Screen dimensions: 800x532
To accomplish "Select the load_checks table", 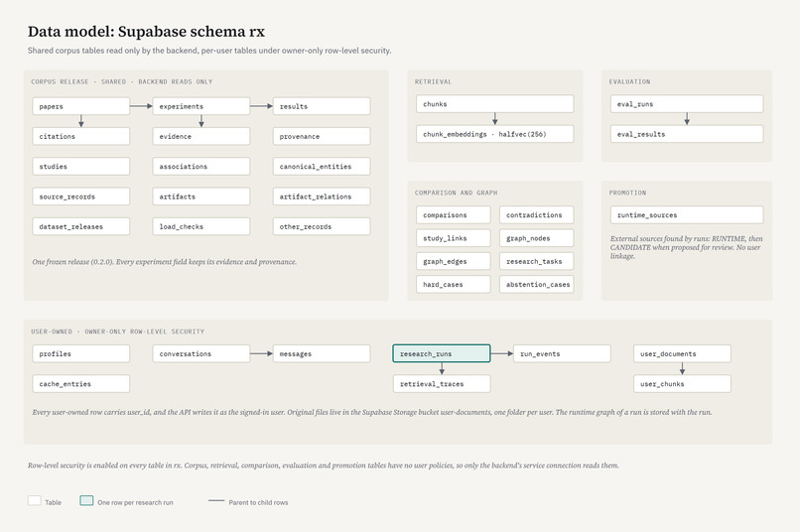I will pyautogui.click(x=201, y=226).
